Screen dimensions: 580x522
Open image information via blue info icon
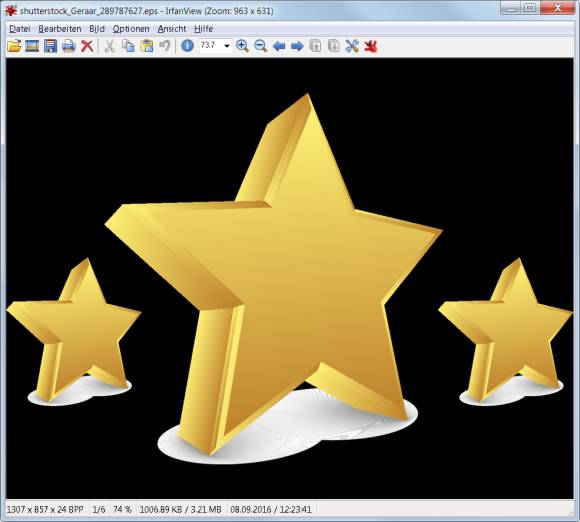pyautogui.click(x=188, y=46)
